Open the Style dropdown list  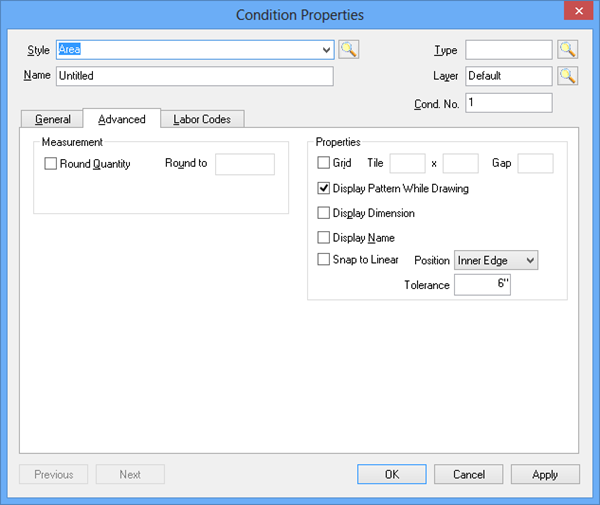[x=326, y=50]
